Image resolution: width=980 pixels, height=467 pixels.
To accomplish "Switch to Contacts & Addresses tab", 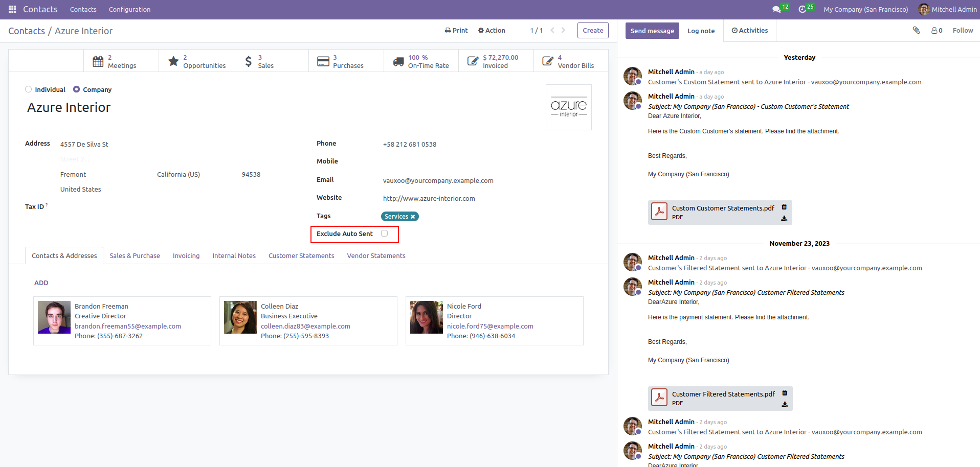I will pyautogui.click(x=64, y=255).
